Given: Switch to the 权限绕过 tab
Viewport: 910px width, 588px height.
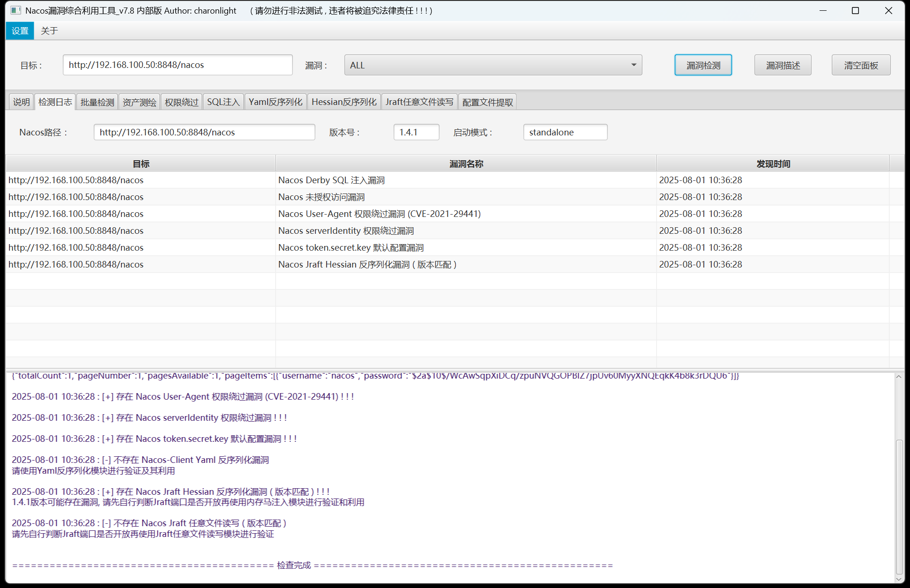Looking at the screenshot, I should [181, 102].
